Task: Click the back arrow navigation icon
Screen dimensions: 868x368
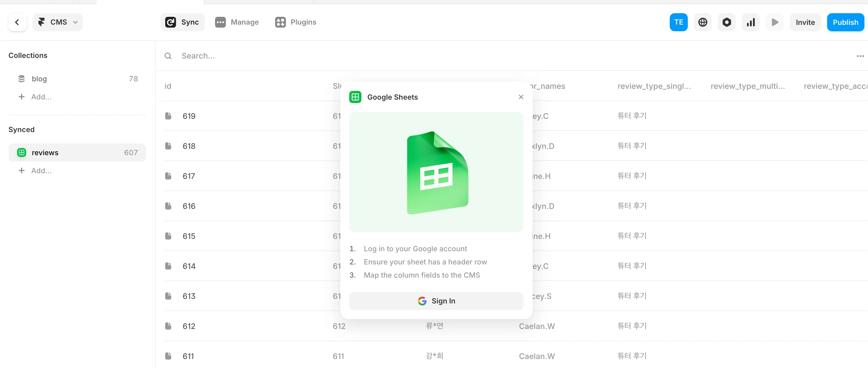Action: click(17, 22)
